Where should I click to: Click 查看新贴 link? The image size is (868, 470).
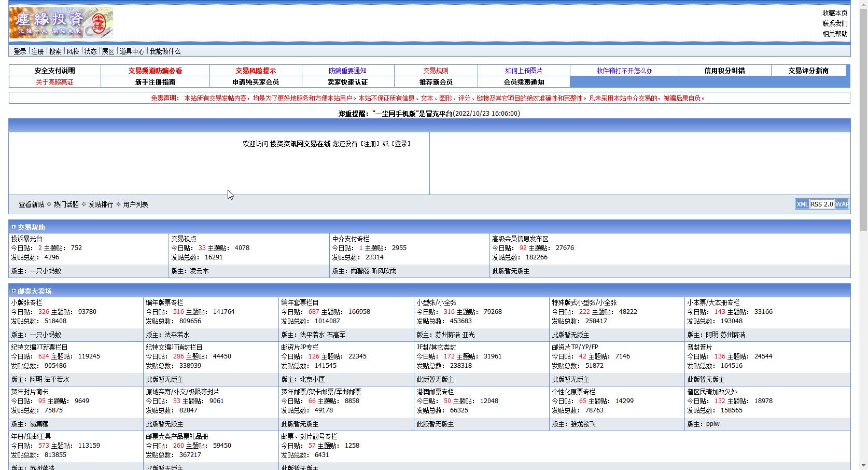[x=31, y=204]
